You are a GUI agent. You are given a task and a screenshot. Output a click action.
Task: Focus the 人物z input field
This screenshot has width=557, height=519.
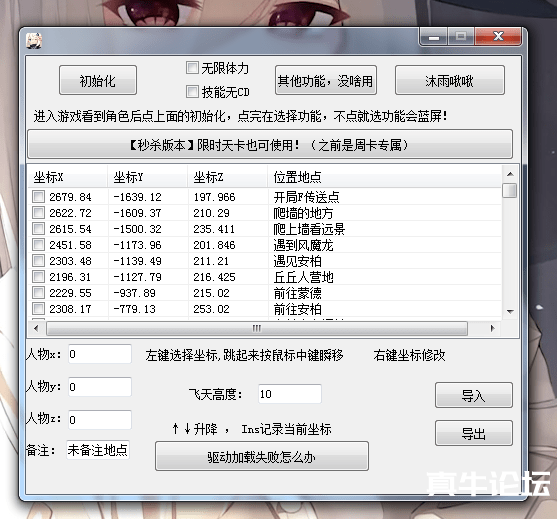coord(100,420)
